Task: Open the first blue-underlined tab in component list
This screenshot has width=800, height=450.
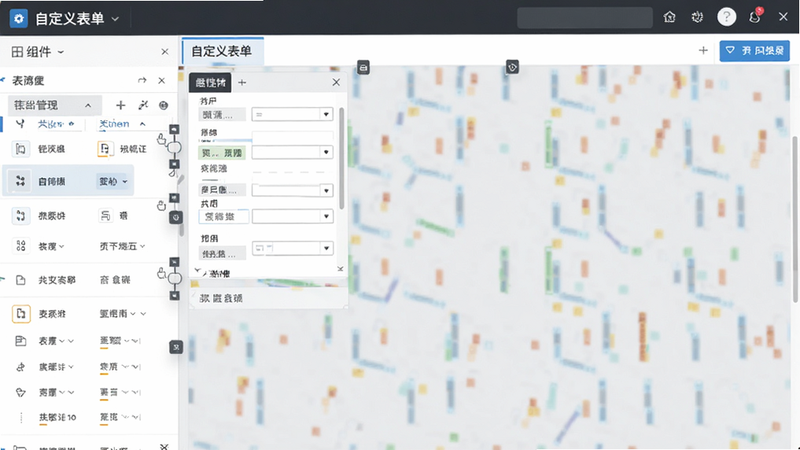Action: coord(57,124)
